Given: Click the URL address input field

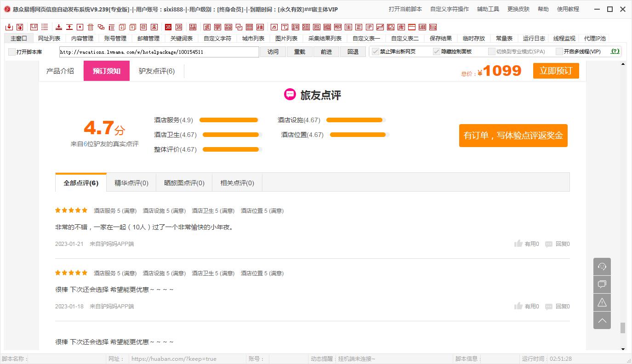Looking at the screenshot, I should pos(159,52).
